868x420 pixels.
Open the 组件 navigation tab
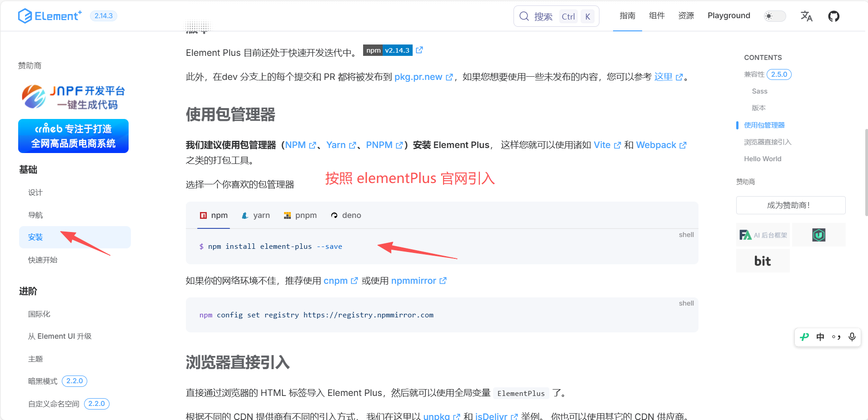657,15
